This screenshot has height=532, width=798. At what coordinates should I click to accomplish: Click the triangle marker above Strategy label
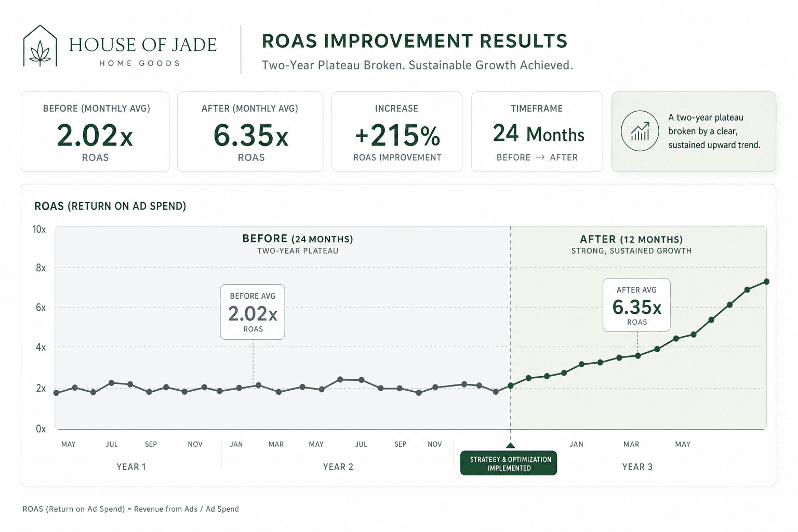510,445
